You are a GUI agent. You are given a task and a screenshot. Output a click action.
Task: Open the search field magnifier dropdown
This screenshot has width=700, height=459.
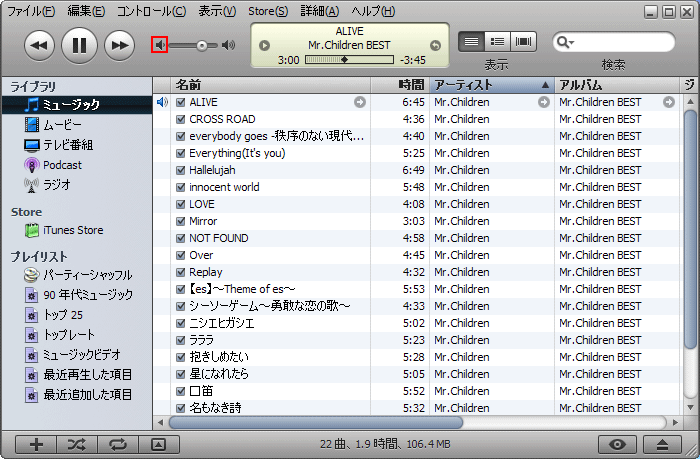[x=565, y=42]
